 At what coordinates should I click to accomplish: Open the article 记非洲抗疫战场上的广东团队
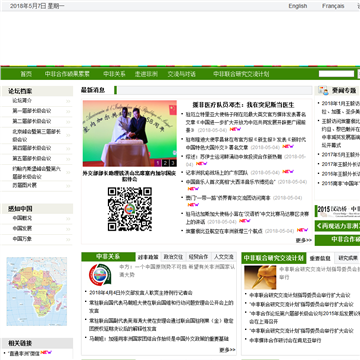pyautogui.click(x=217, y=172)
